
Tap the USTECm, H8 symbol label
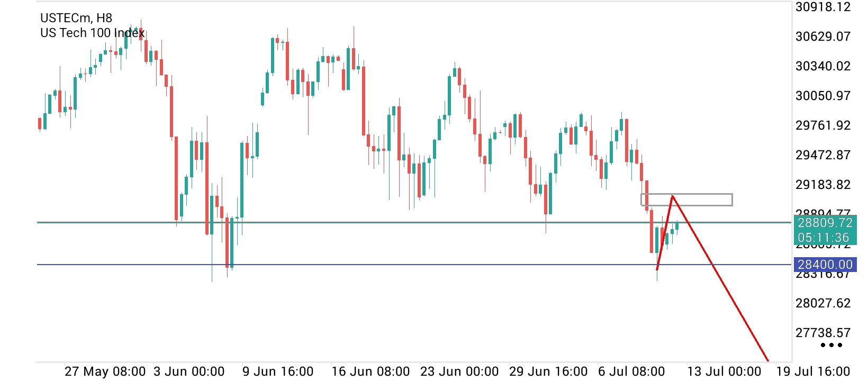[76, 18]
